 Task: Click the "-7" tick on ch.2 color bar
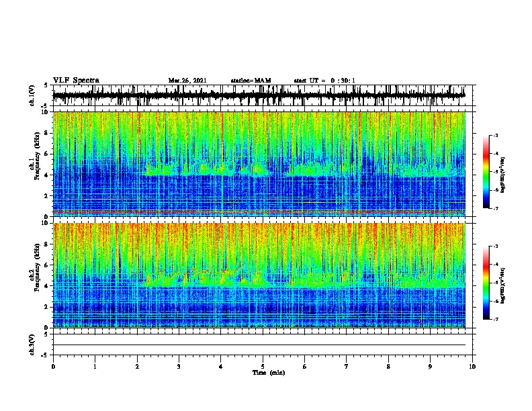point(495,319)
